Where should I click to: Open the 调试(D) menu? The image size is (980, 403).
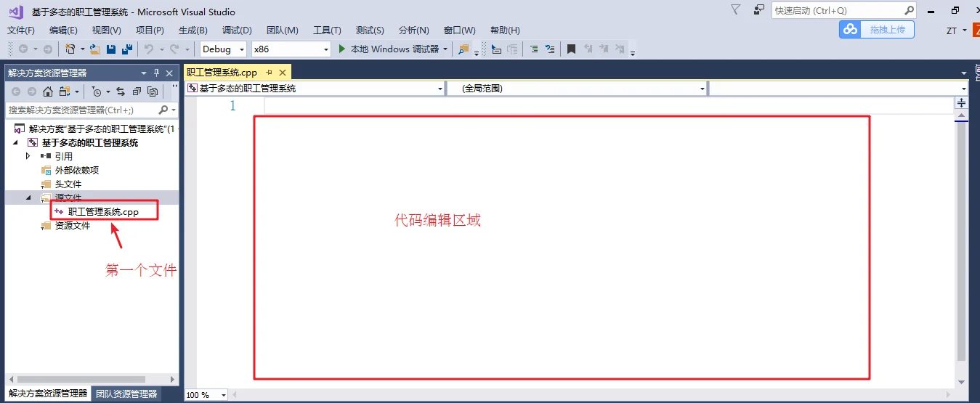pyautogui.click(x=237, y=30)
